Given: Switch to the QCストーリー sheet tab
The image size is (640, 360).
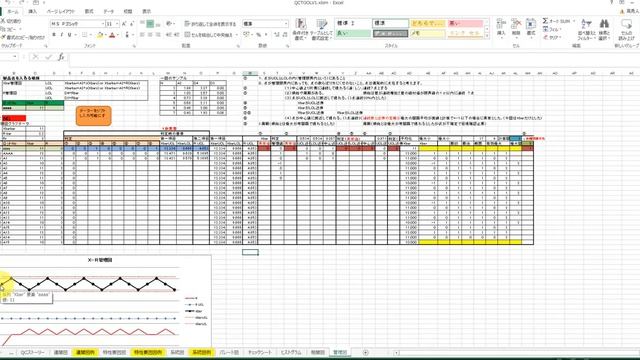Looking at the screenshot, I should coord(32,352).
